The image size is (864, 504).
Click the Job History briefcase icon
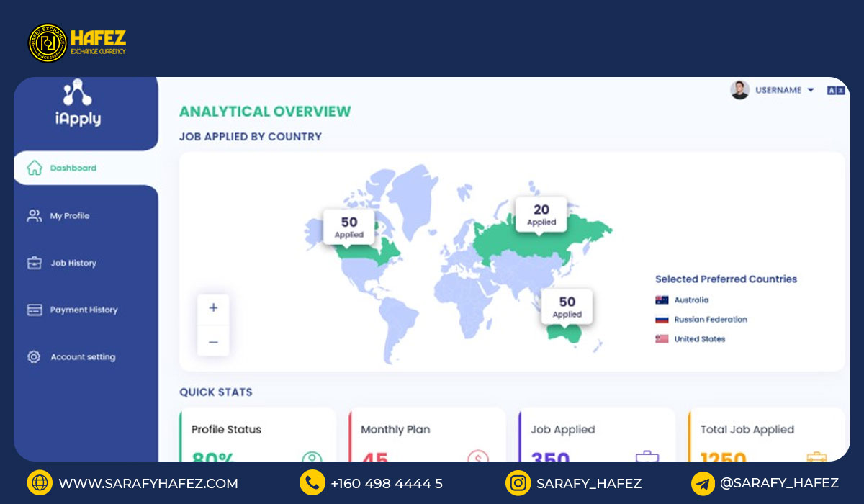pos(34,263)
